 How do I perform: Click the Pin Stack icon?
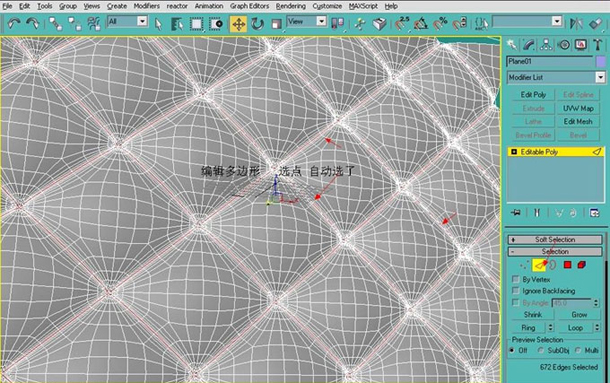coord(516,213)
